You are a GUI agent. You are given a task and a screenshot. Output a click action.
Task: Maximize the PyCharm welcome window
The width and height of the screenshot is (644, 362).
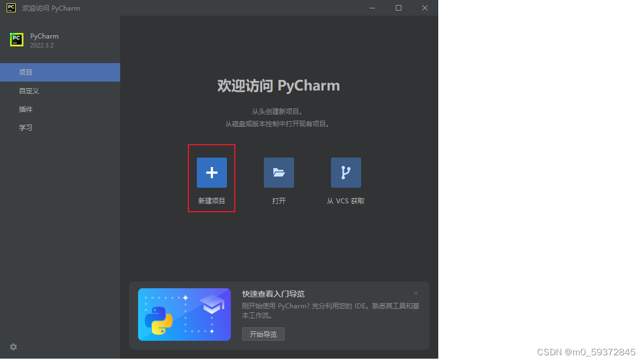click(399, 8)
